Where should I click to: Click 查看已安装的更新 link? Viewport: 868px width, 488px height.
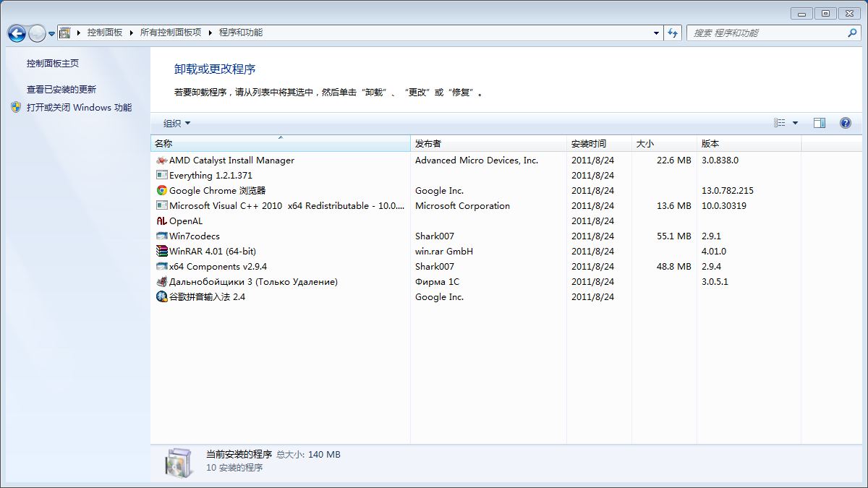[61, 90]
